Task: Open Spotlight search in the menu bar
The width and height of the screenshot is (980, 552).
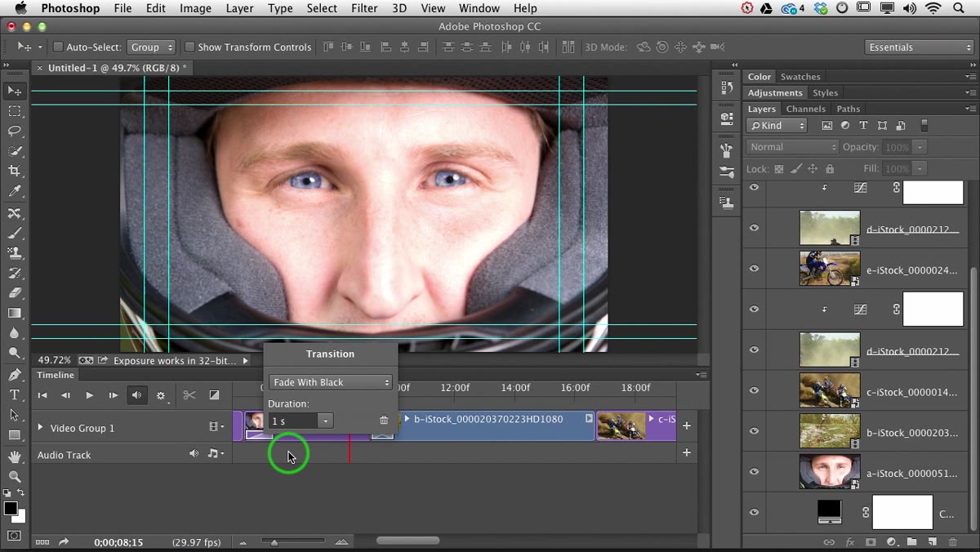Action: (x=959, y=8)
